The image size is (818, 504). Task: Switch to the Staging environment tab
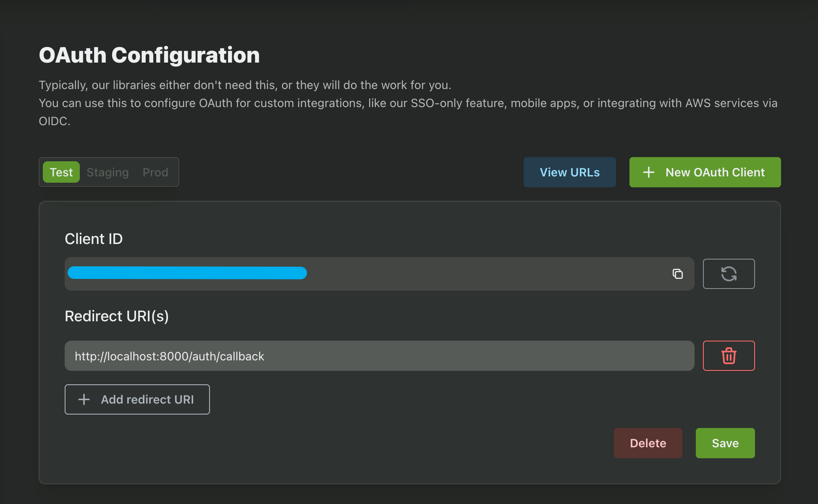click(107, 172)
